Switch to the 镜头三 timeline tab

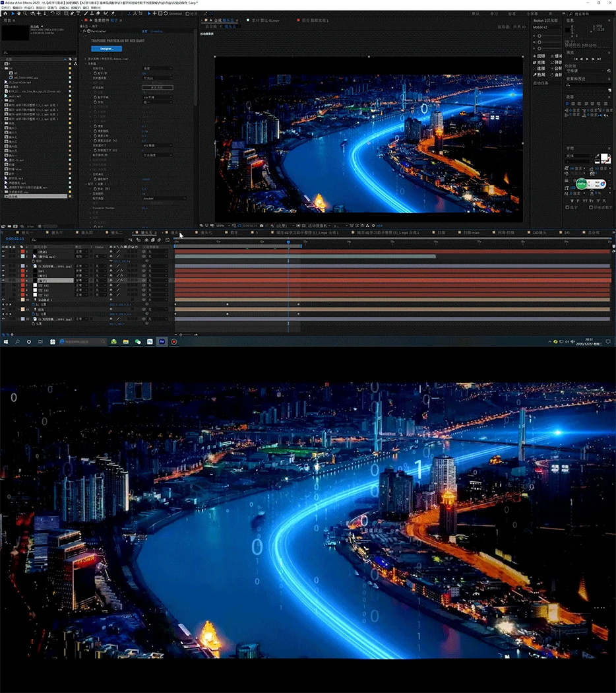[57, 232]
